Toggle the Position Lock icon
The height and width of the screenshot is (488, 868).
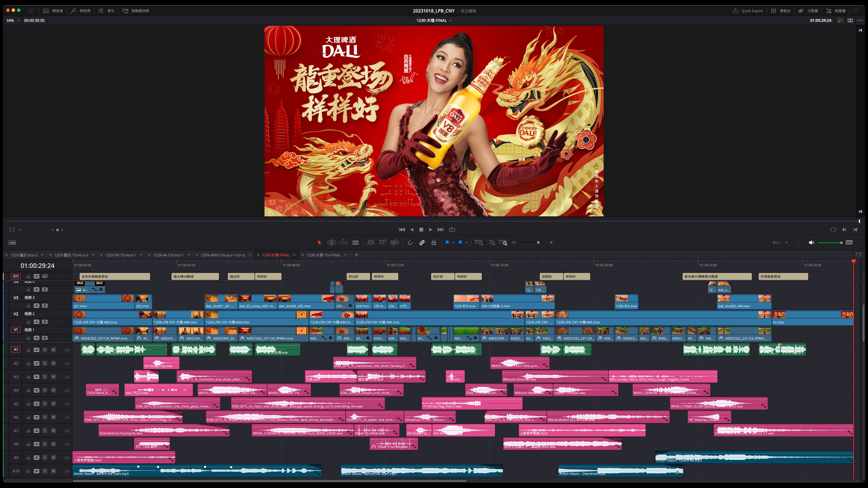coord(434,242)
